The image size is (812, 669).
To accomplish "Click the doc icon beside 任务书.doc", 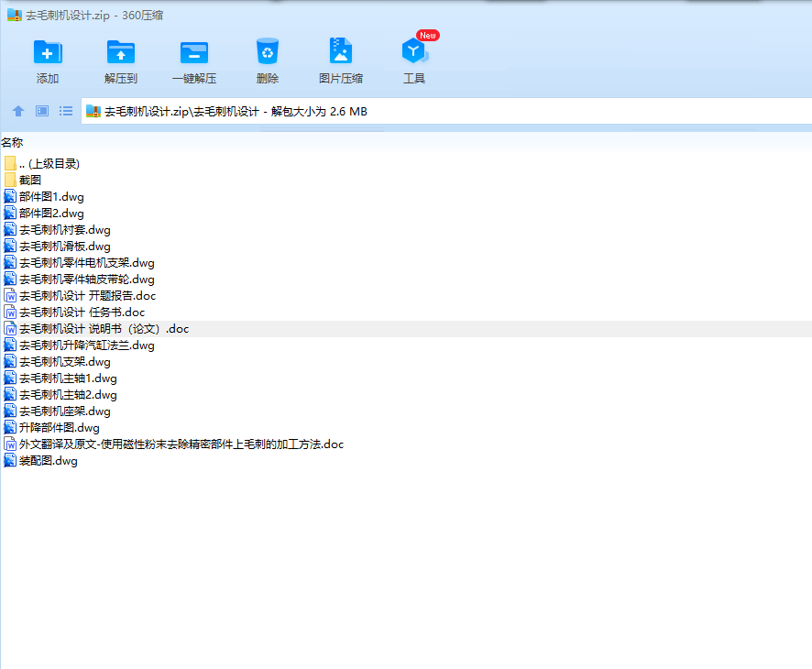I will tap(10, 312).
